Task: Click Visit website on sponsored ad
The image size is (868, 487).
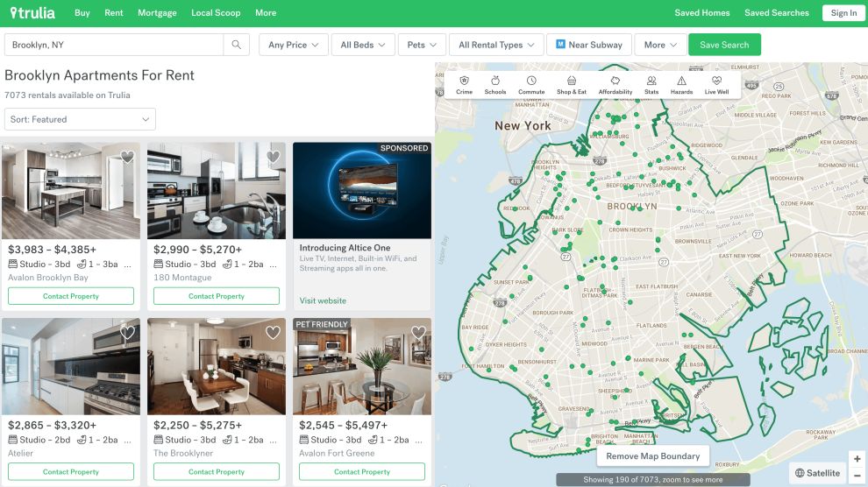Action: 323,300
